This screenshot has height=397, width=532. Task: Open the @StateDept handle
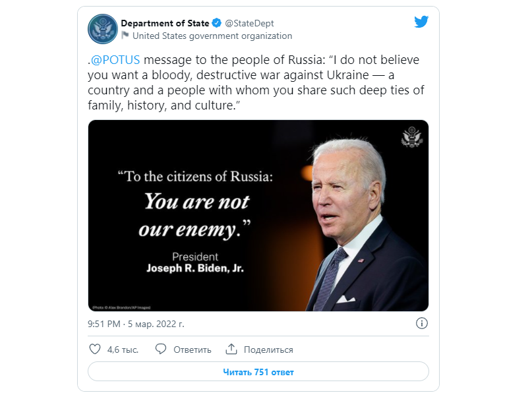[249, 24]
